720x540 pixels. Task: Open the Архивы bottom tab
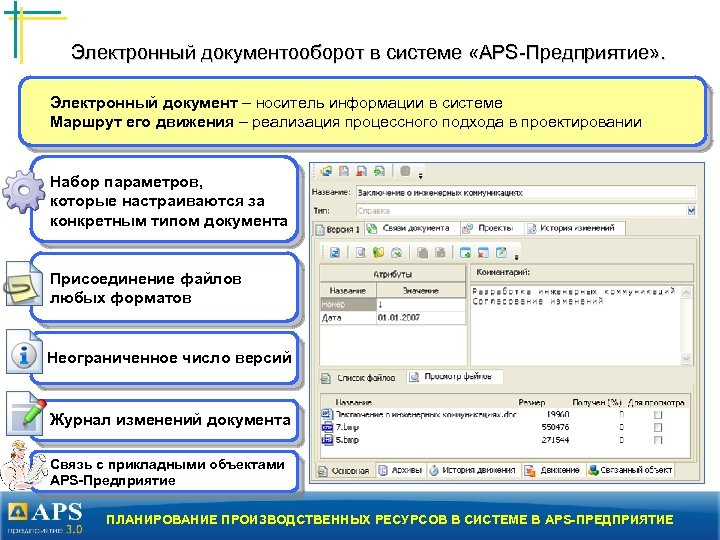click(400, 470)
